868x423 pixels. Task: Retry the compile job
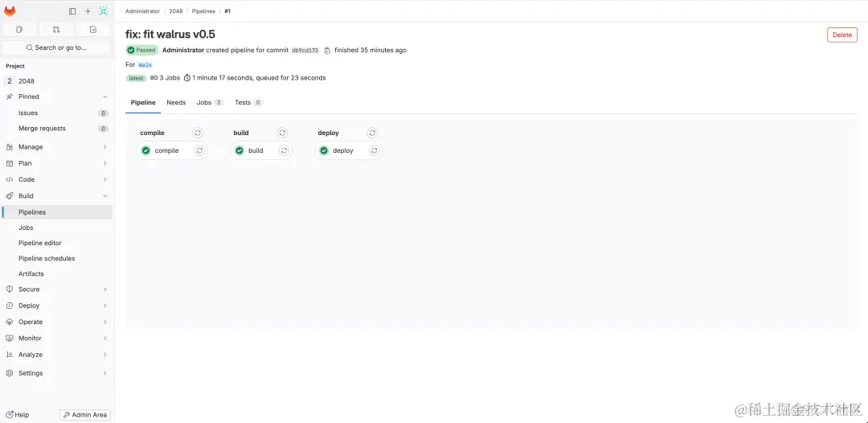(x=199, y=150)
